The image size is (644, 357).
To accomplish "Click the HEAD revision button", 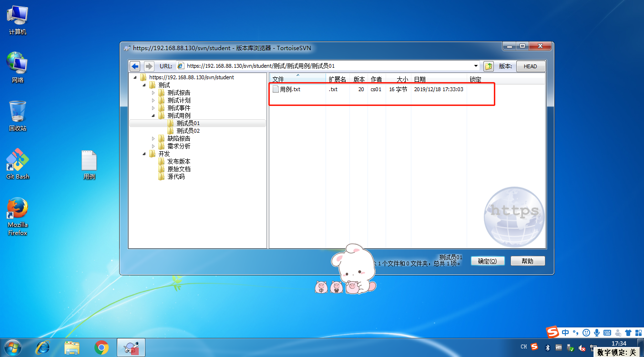I will click(530, 66).
